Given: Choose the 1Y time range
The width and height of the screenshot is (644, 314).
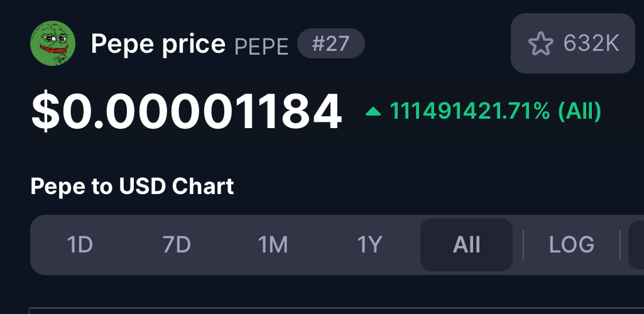Looking at the screenshot, I should [x=369, y=245].
